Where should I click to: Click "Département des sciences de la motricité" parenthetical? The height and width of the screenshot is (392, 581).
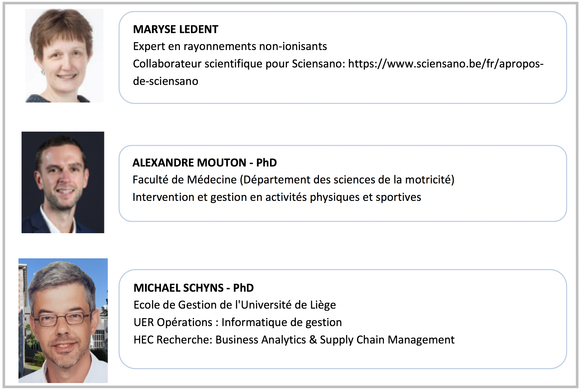coord(347,180)
